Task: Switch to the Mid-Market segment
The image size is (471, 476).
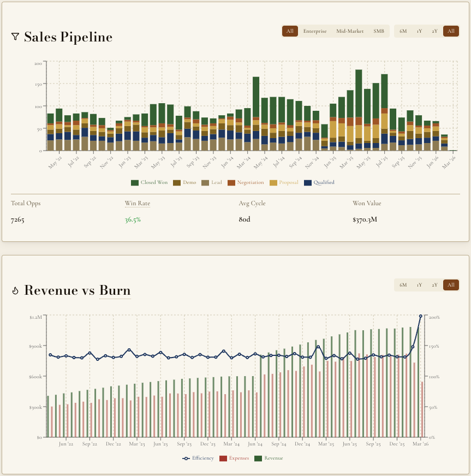Action: pos(350,31)
